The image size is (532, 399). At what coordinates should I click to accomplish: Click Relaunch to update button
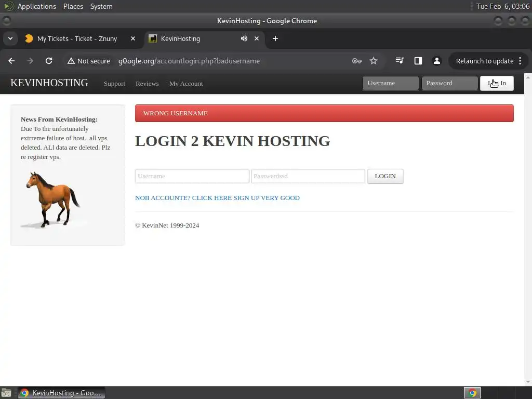point(485,61)
